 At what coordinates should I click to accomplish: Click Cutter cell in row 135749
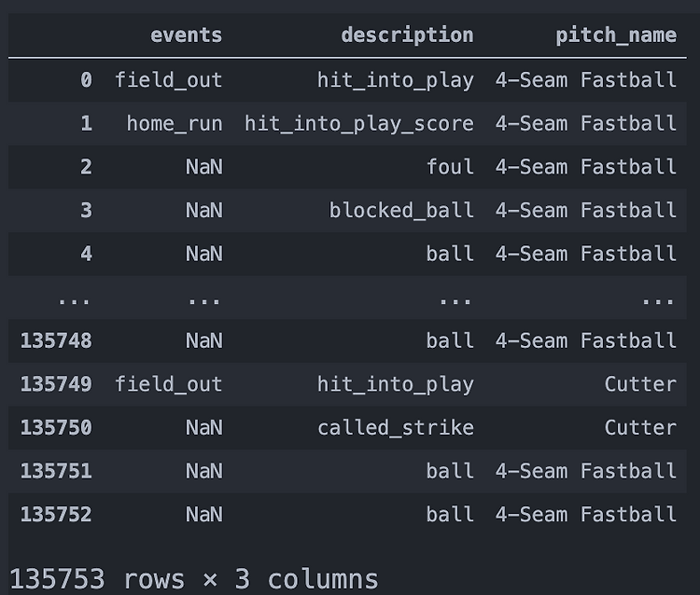tap(640, 384)
